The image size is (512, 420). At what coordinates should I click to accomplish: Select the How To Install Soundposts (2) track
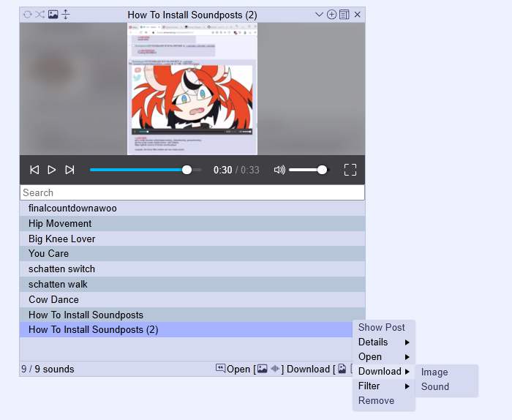[186, 329]
